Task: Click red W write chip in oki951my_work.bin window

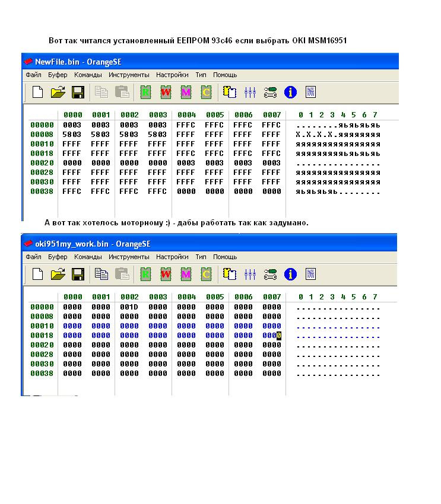Action: (x=166, y=274)
